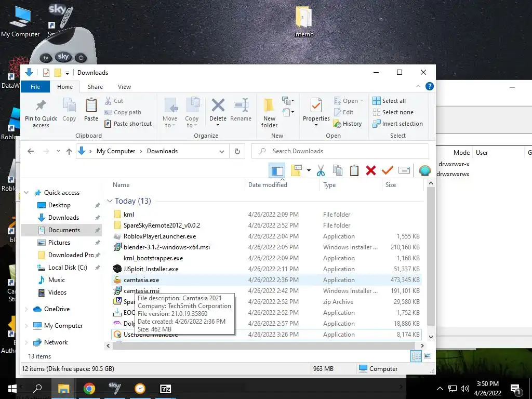Switch to the Home ribbon tab
This screenshot has height=399, width=532.
[x=65, y=87]
